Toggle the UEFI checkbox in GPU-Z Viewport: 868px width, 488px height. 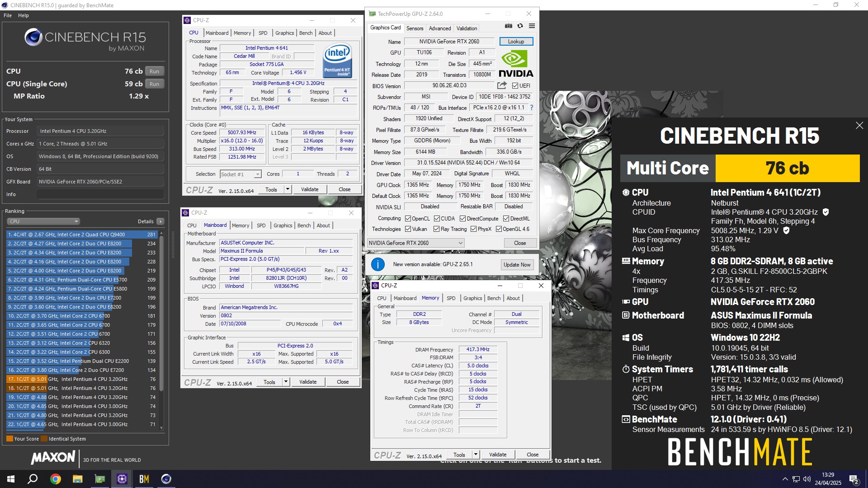[515, 86]
